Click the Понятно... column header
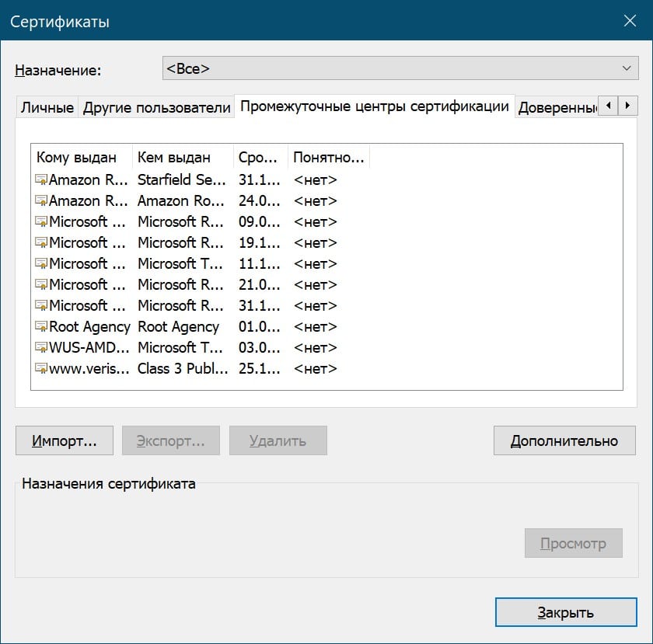 (x=329, y=158)
